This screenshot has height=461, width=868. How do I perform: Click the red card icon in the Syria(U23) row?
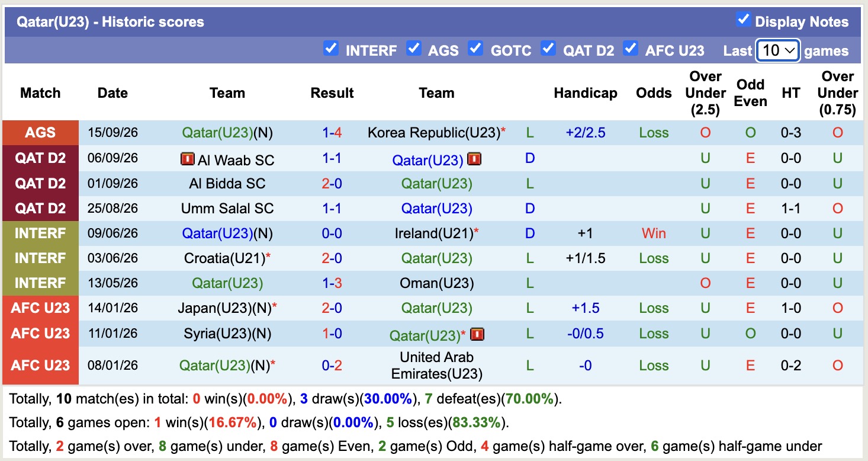tap(477, 334)
